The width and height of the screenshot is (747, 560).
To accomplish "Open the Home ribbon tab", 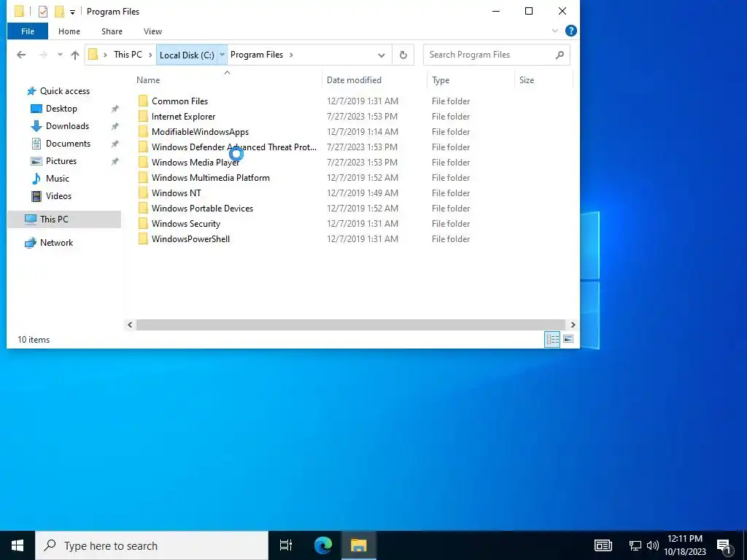I will (x=69, y=31).
